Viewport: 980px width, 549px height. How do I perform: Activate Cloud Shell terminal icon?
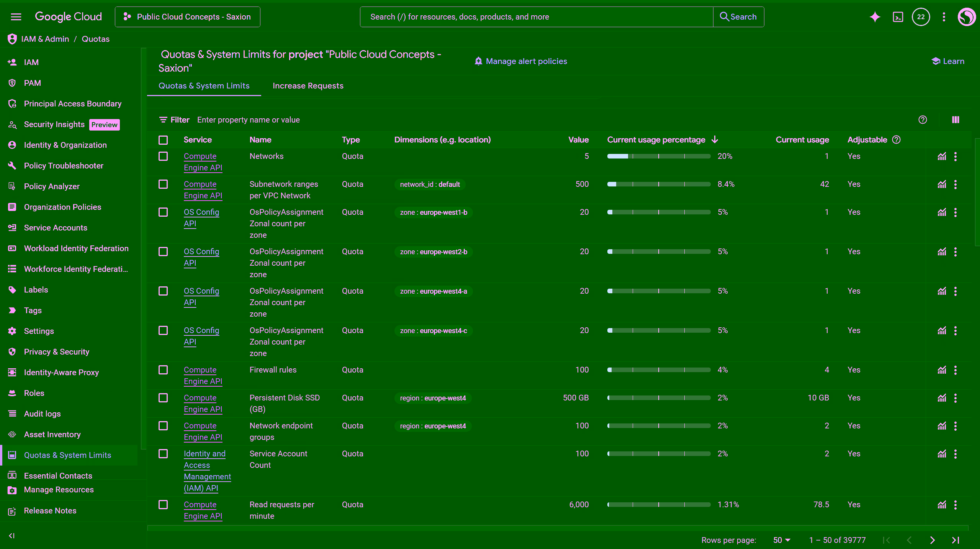[x=898, y=17]
